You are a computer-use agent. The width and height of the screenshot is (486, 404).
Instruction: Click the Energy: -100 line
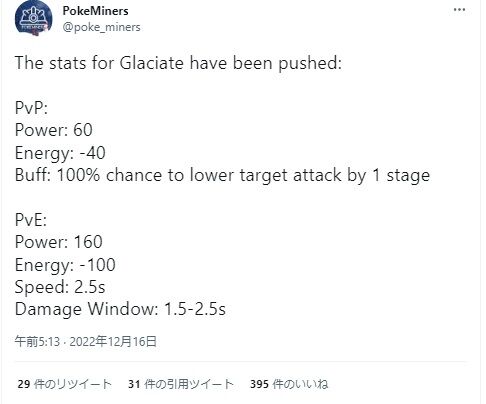pos(65,265)
